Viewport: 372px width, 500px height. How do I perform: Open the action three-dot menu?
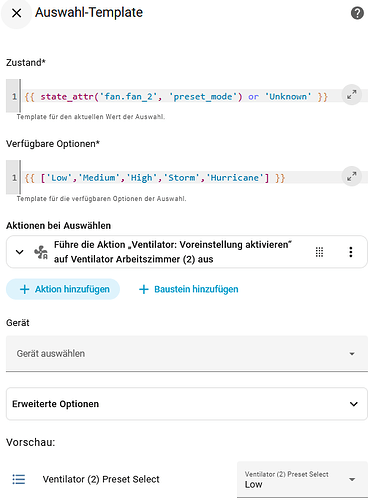[x=351, y=252]
